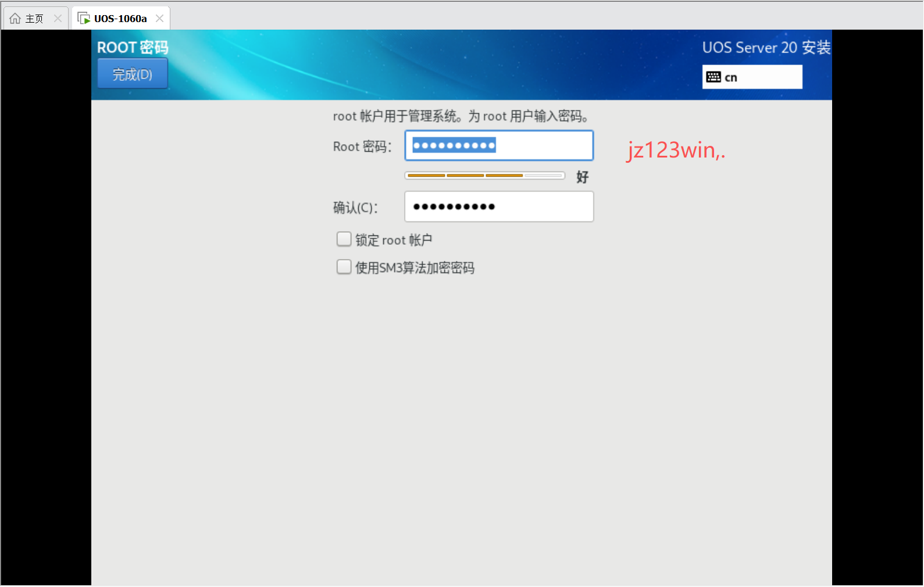Click the home icon on 主页 tab
The height and width of the screenshot is (587, 924).
15,19
